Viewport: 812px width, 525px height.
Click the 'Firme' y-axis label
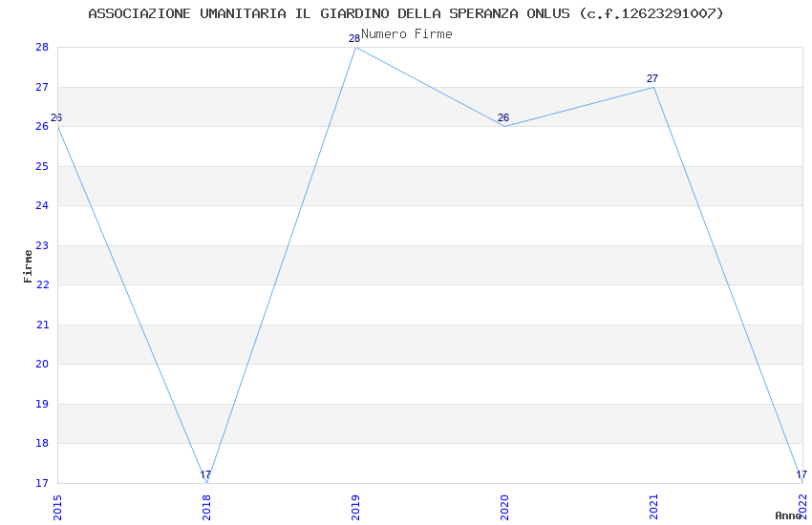pos(28,266)
